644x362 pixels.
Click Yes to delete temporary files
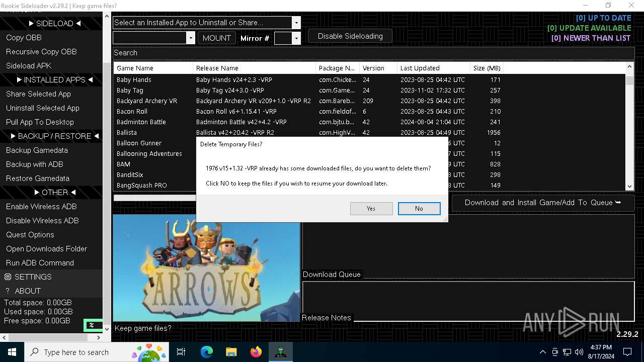point(371,208)
